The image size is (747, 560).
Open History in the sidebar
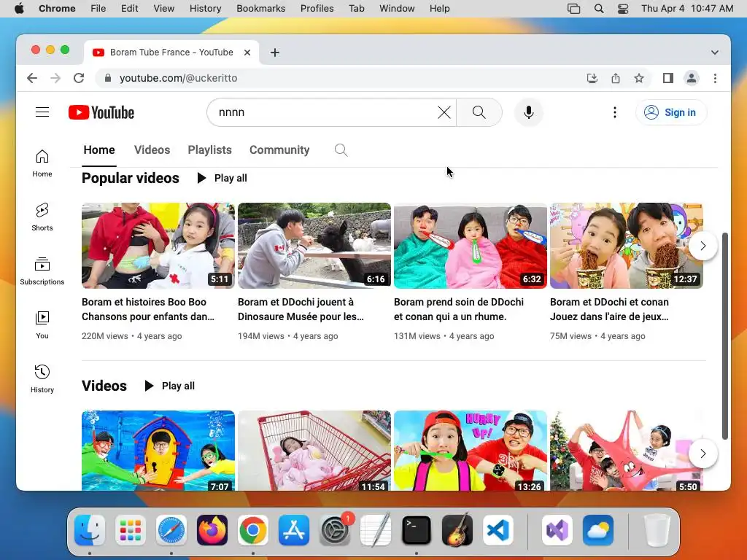[x=42, y=378]
